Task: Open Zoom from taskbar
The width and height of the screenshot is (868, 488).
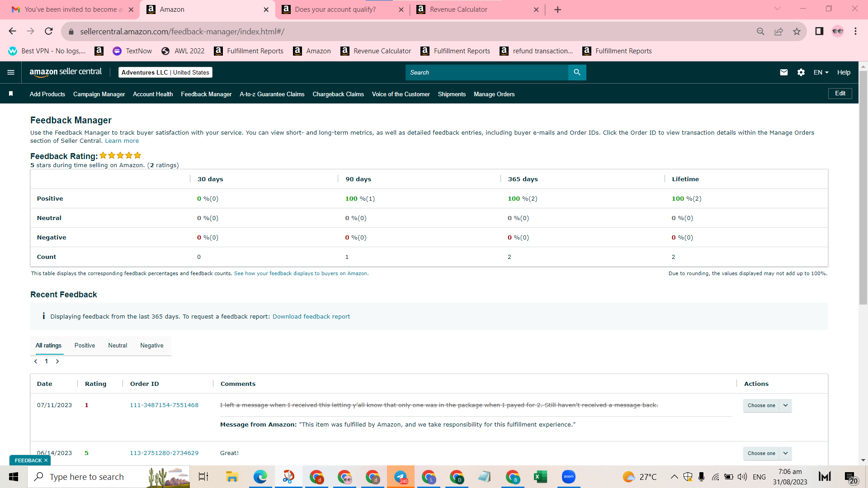Action: pos(568,477)
